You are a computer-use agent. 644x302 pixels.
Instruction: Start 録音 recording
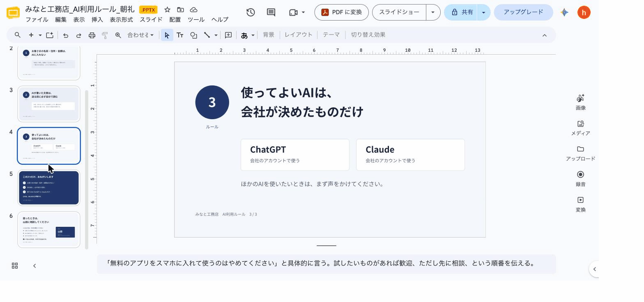point(580,179)
